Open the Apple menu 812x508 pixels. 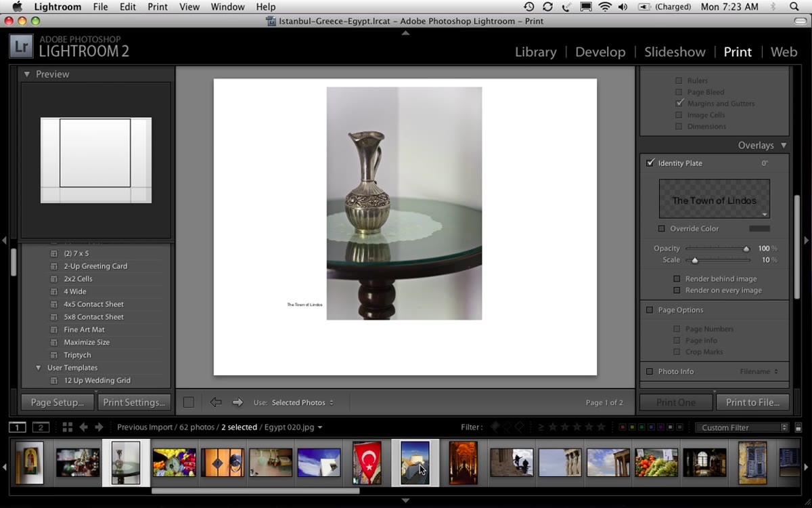point(17,7)
